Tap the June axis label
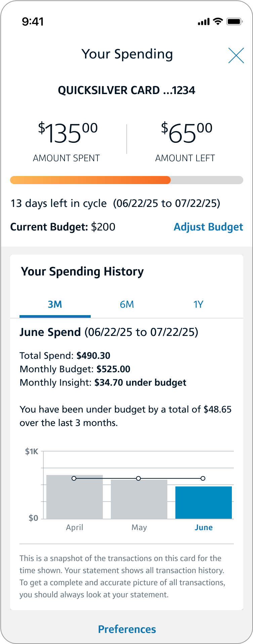This screenshot has width=253, height=644. click(x=204, y=527)
